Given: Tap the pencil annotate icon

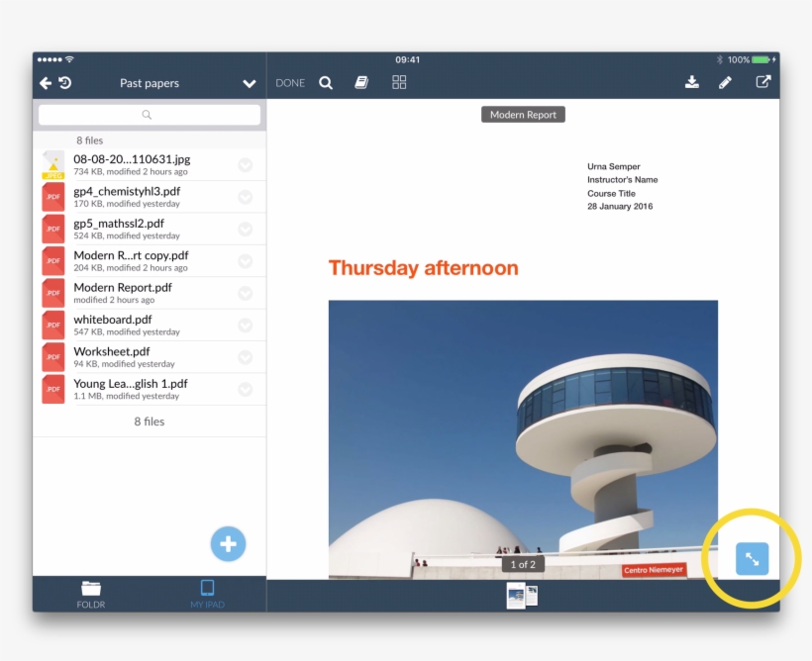Looking at the screenshot, I should pos(725,83).
